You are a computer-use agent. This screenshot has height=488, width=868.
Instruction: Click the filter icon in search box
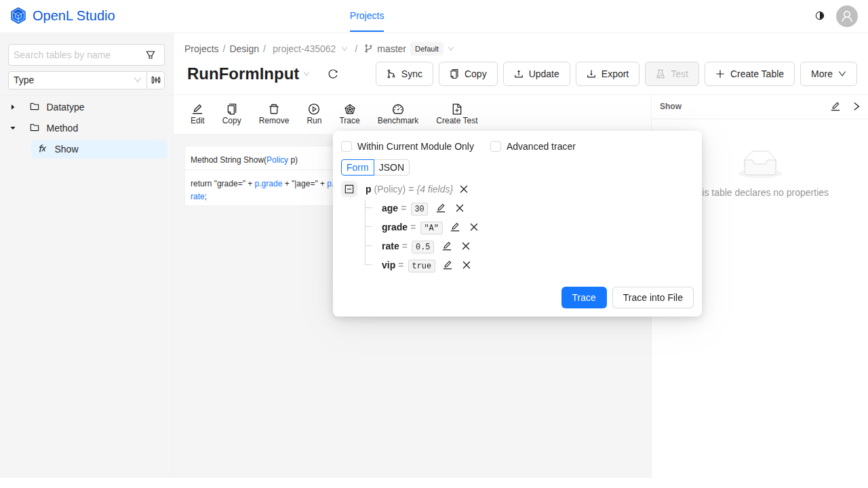151,55
